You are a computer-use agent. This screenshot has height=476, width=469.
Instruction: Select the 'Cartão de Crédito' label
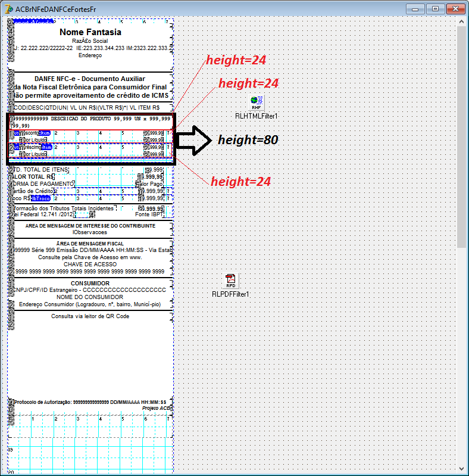click(x=33, y=191)
